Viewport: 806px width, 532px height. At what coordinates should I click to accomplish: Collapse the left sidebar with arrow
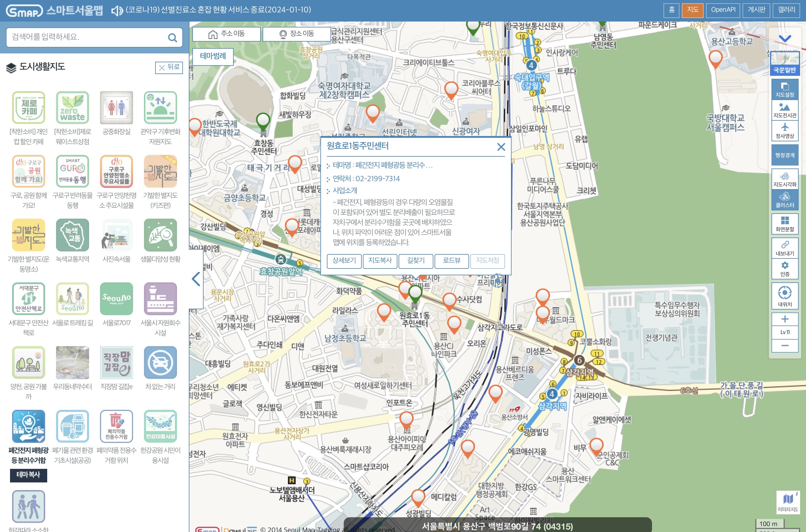pyautogui.click(x=196, y=279)
